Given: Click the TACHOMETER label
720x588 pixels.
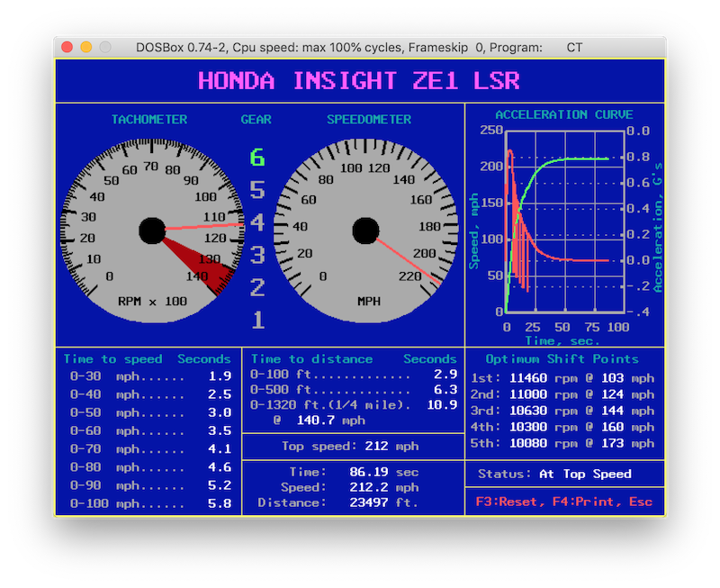Looking at the screenshot, I should (149, 120).
